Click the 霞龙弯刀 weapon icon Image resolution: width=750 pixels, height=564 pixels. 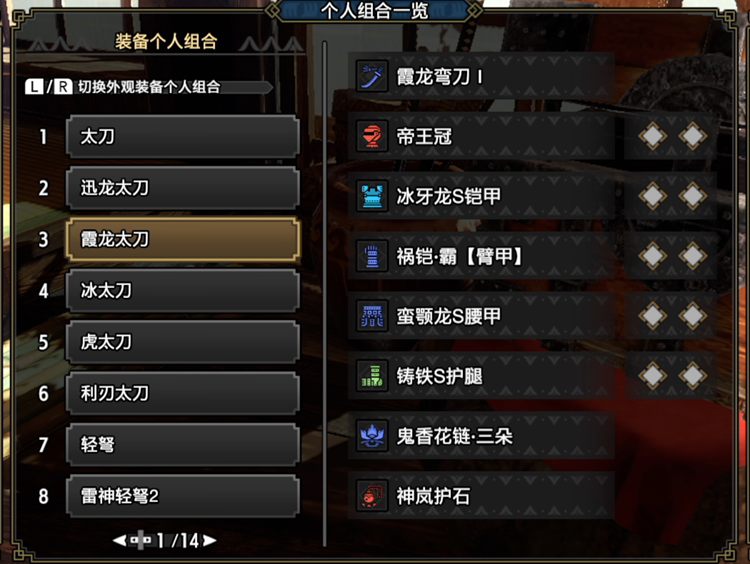click(x=372, y=77)
